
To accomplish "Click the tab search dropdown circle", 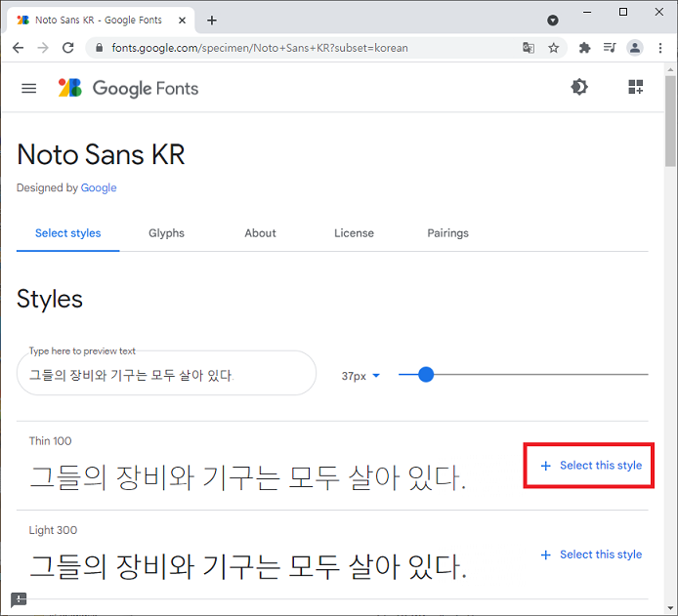I will [553, 21].
